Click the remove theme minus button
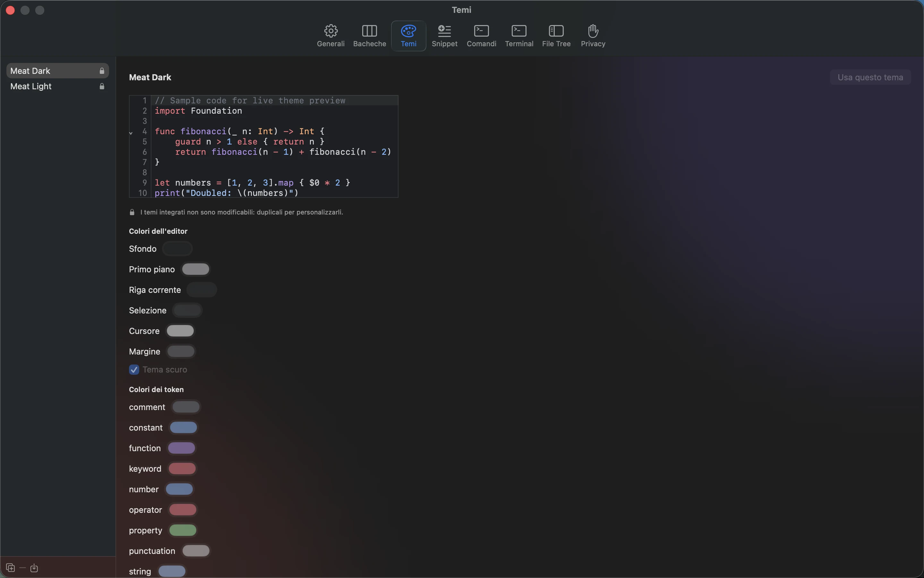This screenshot has width=924, height=578. coord(22,568)
